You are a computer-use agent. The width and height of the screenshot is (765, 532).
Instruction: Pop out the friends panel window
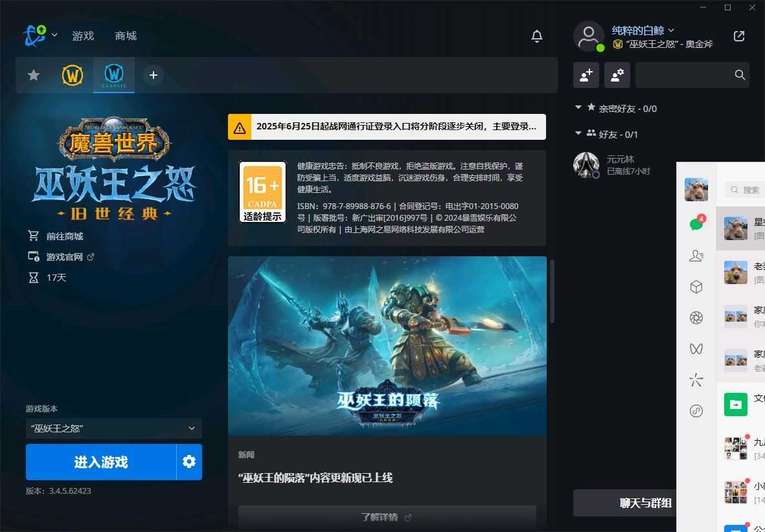[738, 36]
